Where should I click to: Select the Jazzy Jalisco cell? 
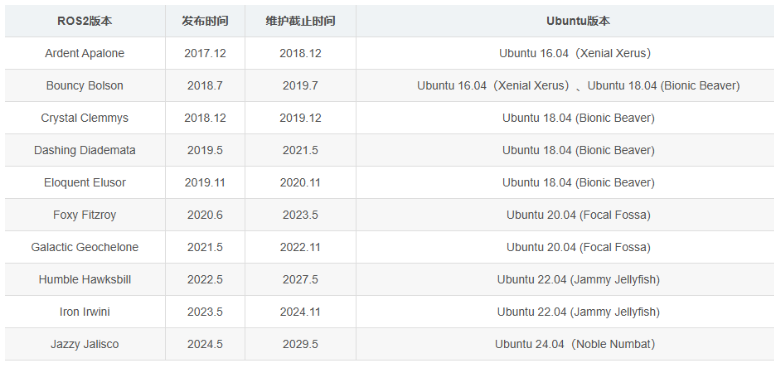[x=85, y=344]
